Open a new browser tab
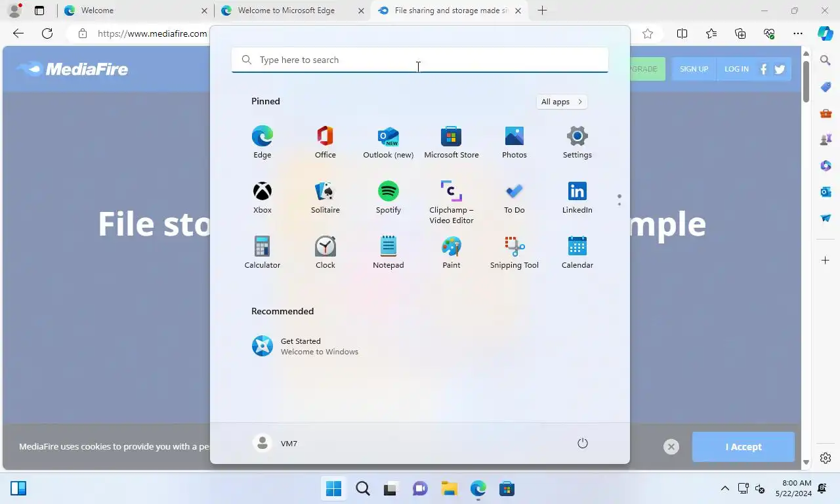Viewport: 840px width, 504px height. [542, 10]
